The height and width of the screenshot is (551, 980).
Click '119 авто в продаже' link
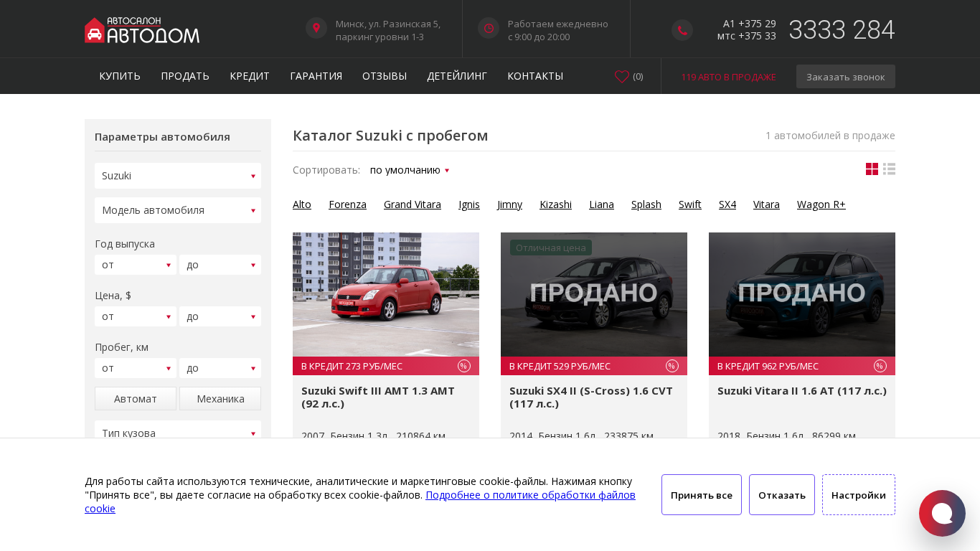[x=729, y=77]
